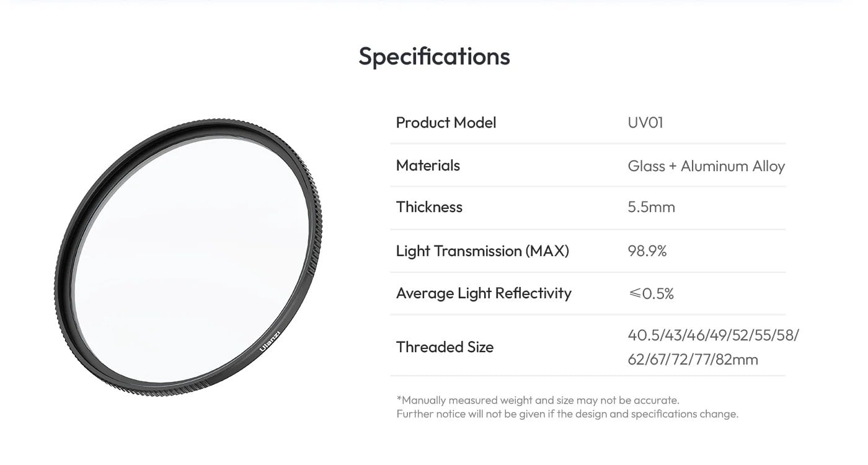Click the 'Further notice will not be given' note

point(567,414)
